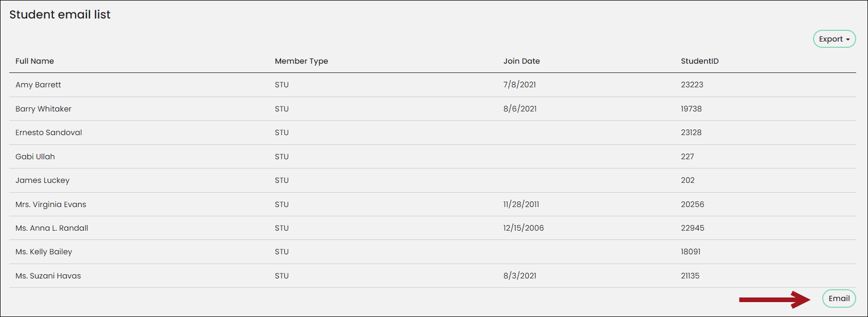Sort by Member Type column header
Screen dimensions: 868x317
point(301,61)
